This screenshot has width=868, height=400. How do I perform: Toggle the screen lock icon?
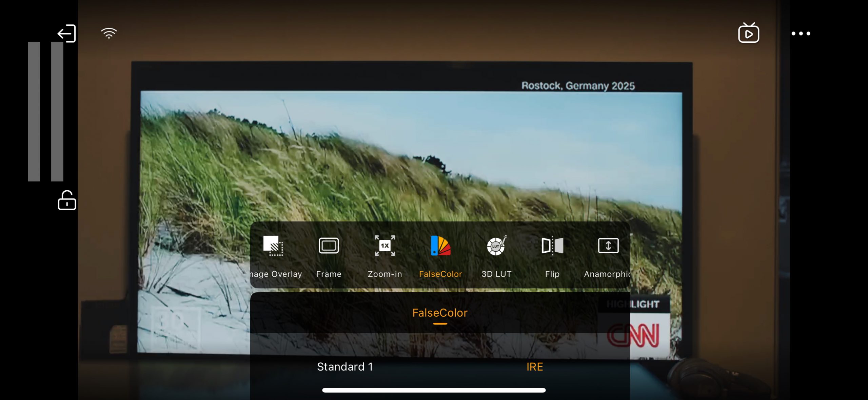(67, 201)
